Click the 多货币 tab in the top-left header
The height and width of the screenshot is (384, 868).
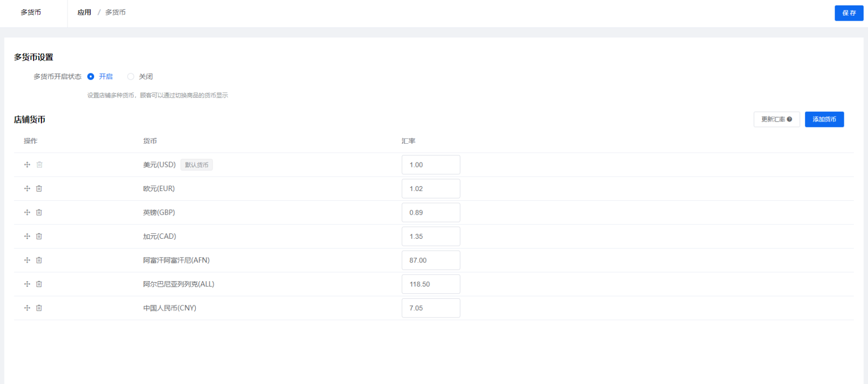coord(31,12)
